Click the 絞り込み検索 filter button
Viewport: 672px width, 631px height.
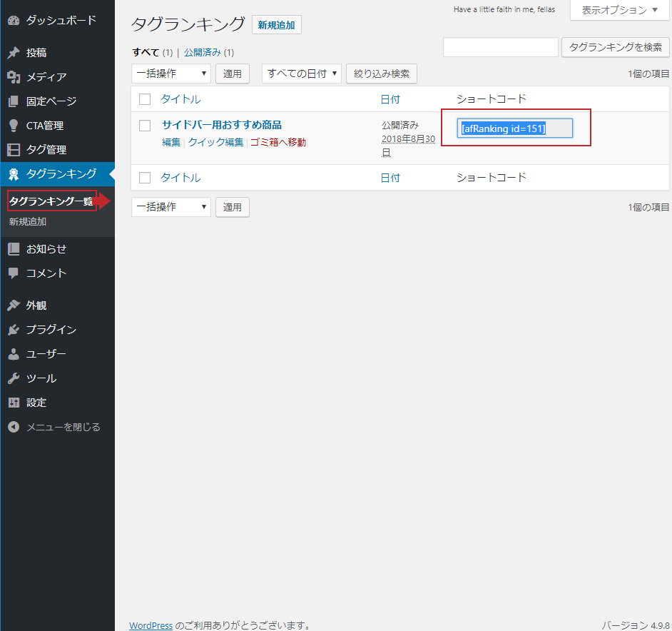pyautogui.click(x=382, y=74)
